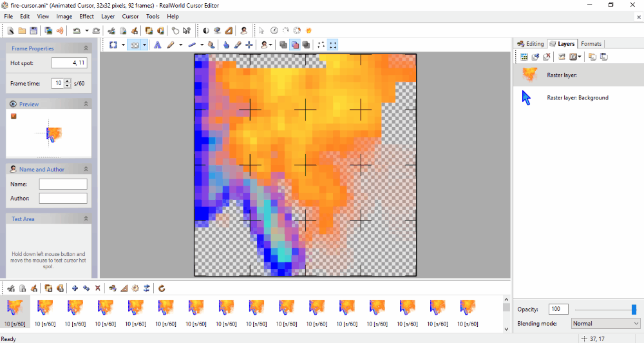644x343 pixels.
Task: Click the gear icon in the frames toolbar
Action: point(135,288)
